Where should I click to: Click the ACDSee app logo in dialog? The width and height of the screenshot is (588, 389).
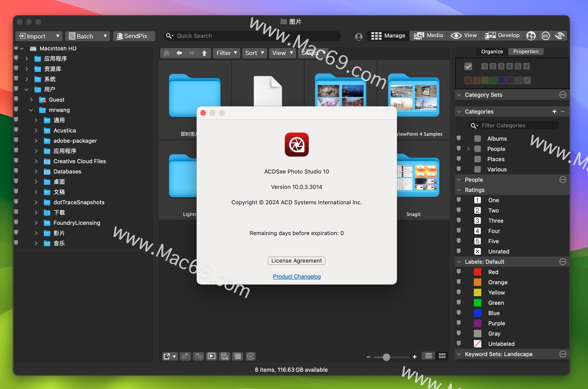pyautogui.click(x=297, y=145)
